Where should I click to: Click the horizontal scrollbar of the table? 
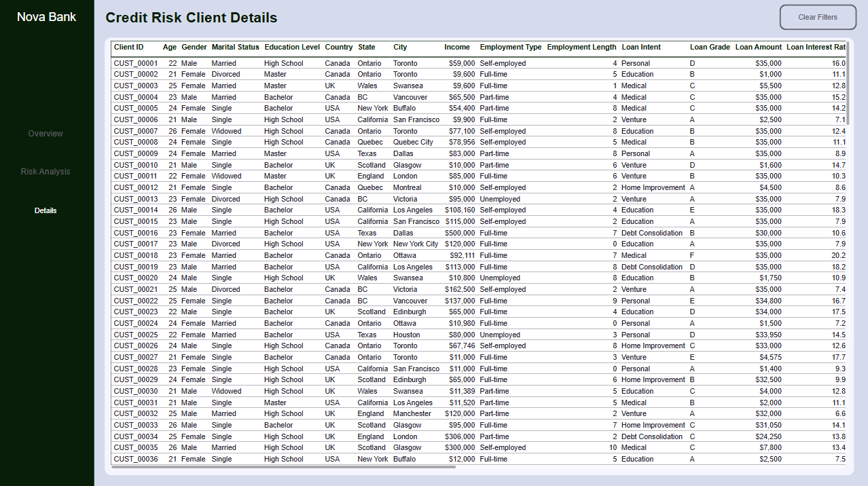pyautogui.click(x=283, y=467)
